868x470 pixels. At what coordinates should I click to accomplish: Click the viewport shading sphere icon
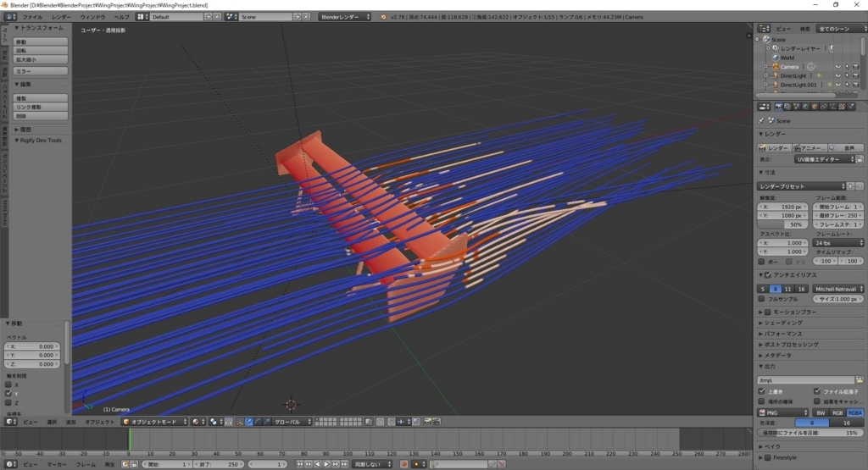[x=196, y=422]
